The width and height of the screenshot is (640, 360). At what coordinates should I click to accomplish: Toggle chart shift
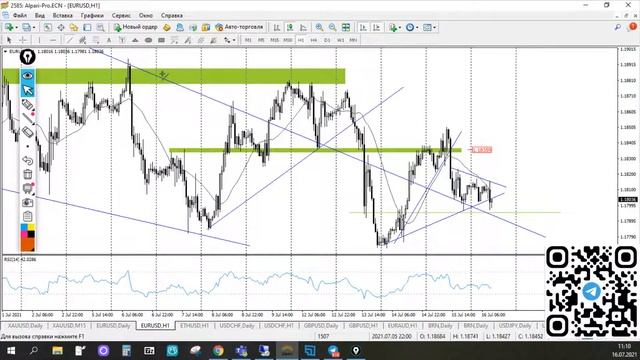[x=376, y=27]
